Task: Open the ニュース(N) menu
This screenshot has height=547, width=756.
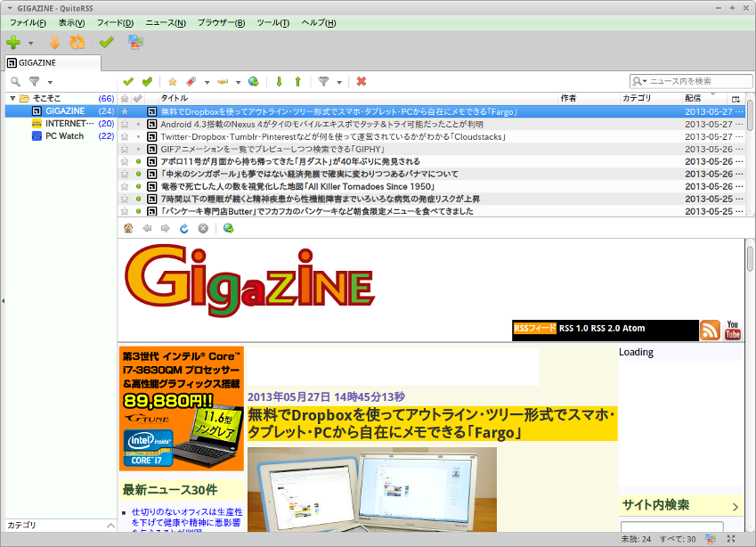Action: click(x=166, y=22)
